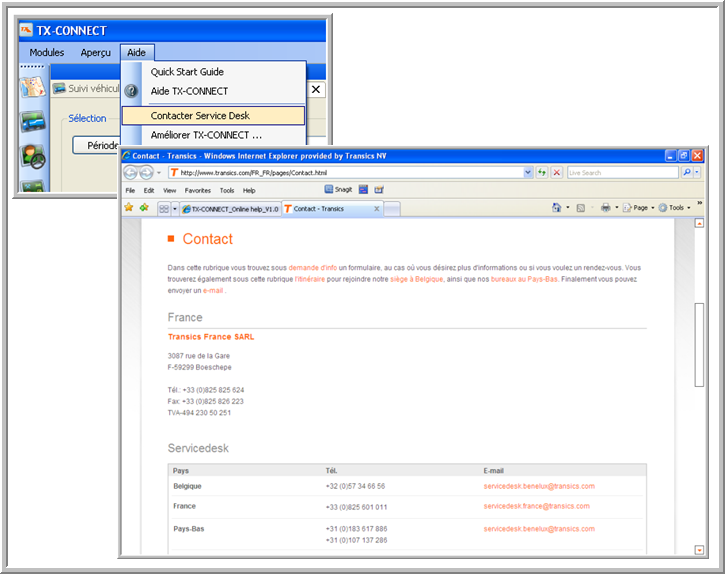Click into the Live Search field

(x=622, y=172)
